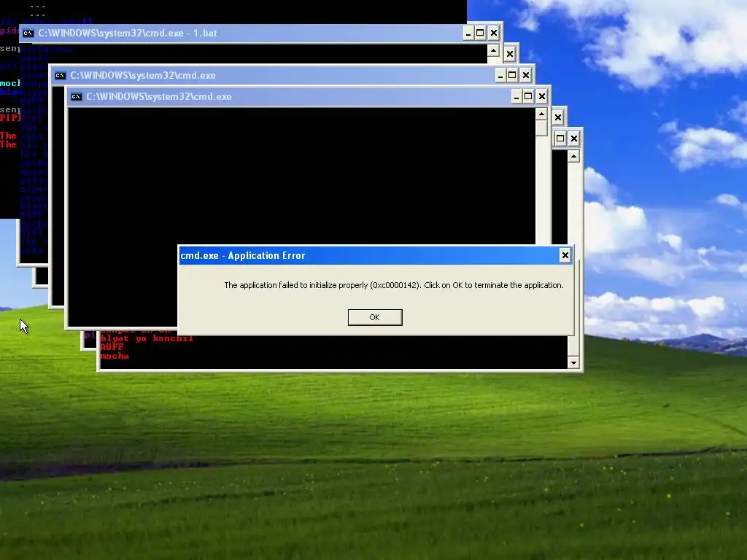Screen dimensions: 747x560
Task: Minimize the cmd.exe - 1.bat window
Action: pos(468,33)
